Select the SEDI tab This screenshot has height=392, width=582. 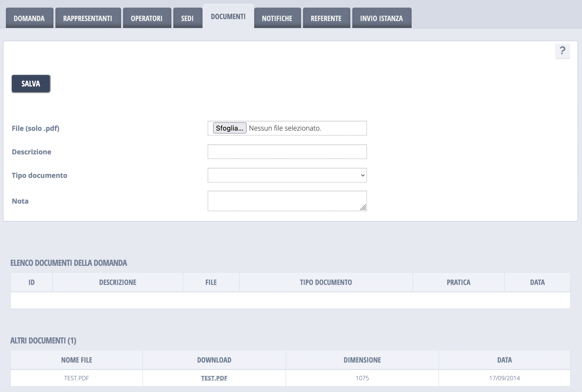coord(187,18)
